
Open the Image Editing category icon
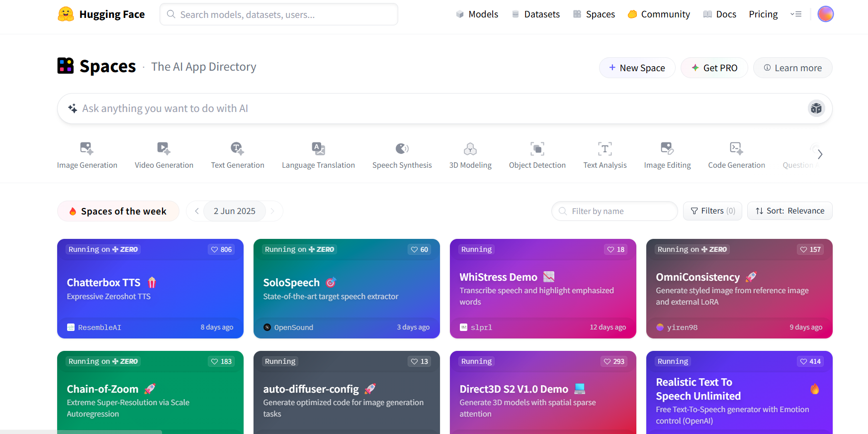(667, 148)
